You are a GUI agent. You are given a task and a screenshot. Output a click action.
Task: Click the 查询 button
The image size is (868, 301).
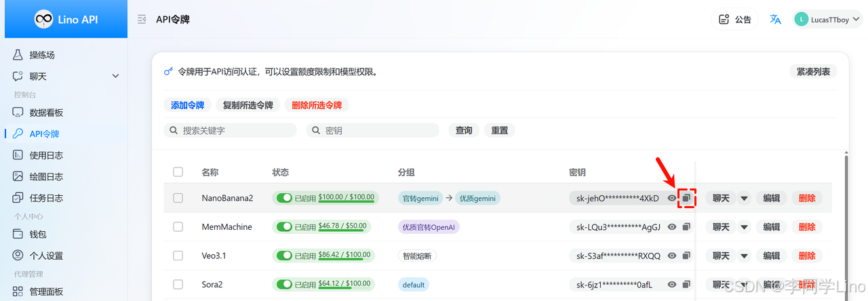pos(464,130)
